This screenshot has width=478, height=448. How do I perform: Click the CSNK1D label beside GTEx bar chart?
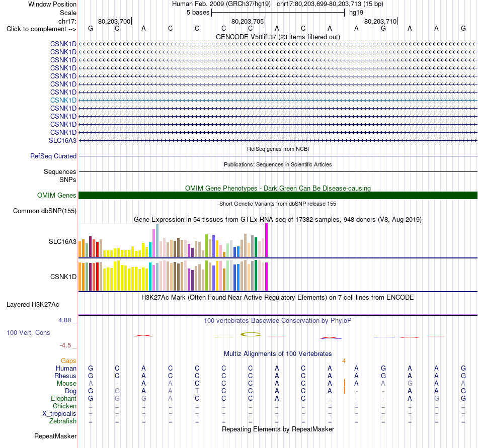coord(63,277)
